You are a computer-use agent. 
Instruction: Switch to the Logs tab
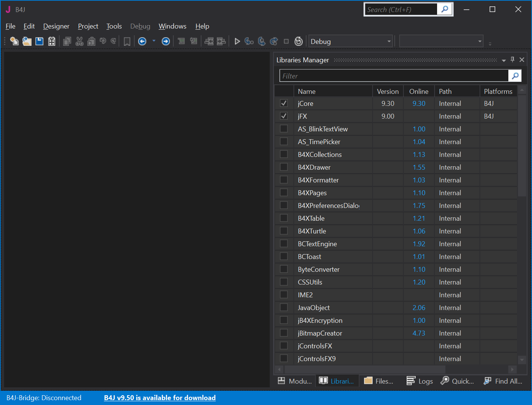click(420, 381)
